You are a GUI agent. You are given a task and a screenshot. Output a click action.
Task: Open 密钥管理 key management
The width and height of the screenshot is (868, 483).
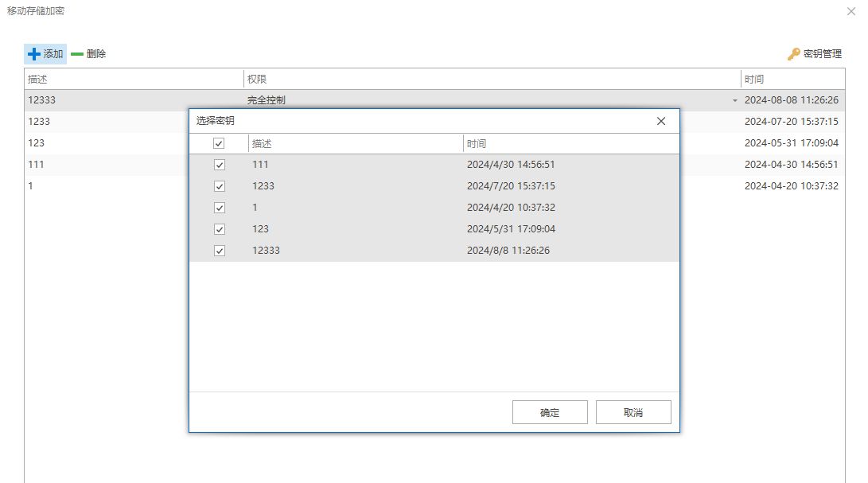coord(815,54)
